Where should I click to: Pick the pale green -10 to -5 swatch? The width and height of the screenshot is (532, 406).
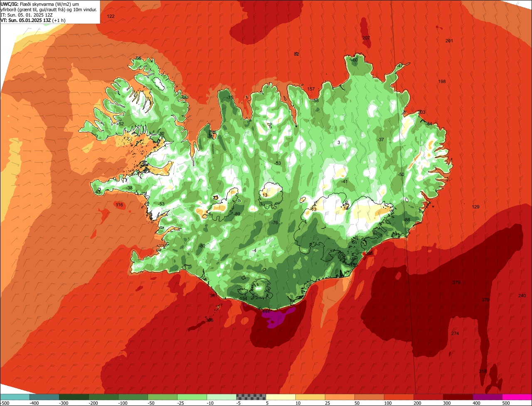click(221, 397)
